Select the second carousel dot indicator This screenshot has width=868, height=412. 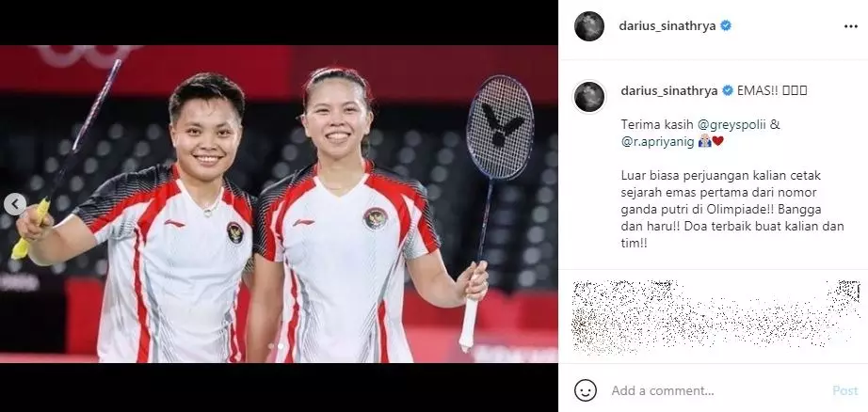[x=281, y=346]
